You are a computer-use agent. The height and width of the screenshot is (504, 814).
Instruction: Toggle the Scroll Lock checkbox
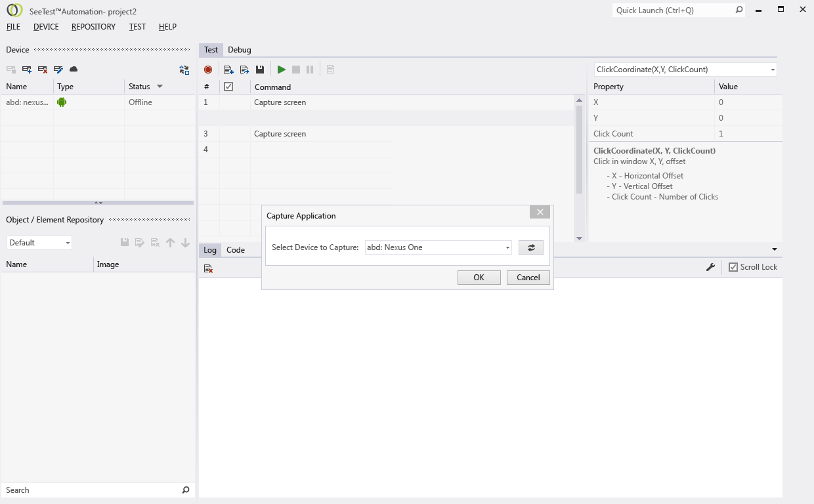point(733,267)
